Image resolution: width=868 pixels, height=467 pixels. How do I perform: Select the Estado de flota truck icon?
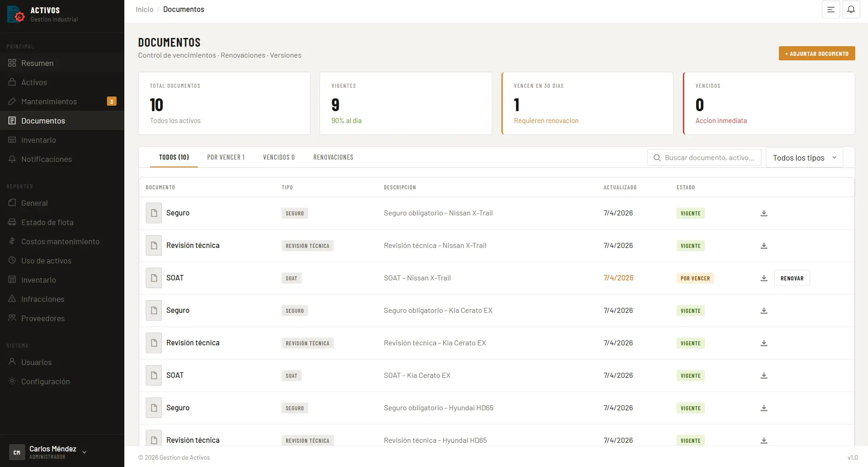point(13,222)
